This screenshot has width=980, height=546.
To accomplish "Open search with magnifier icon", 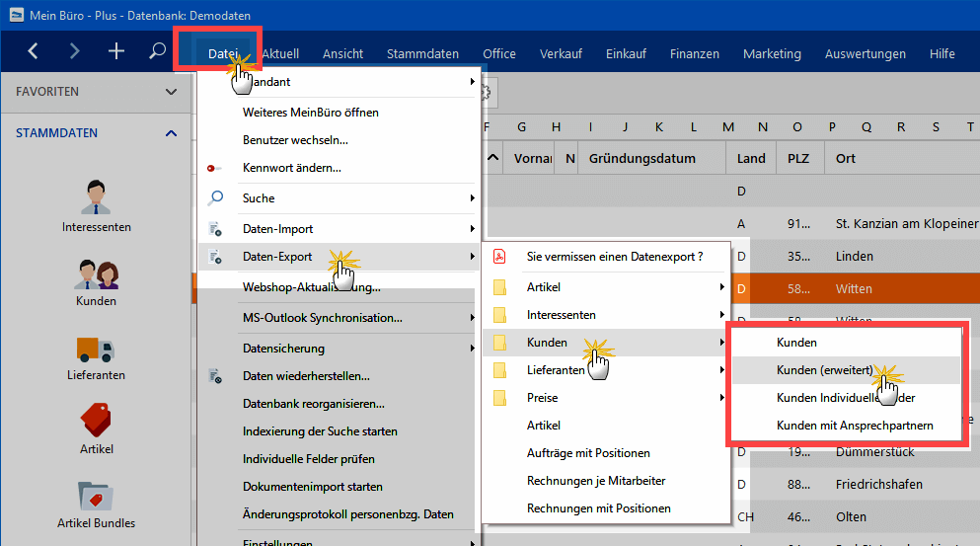I will click(157, 51).
